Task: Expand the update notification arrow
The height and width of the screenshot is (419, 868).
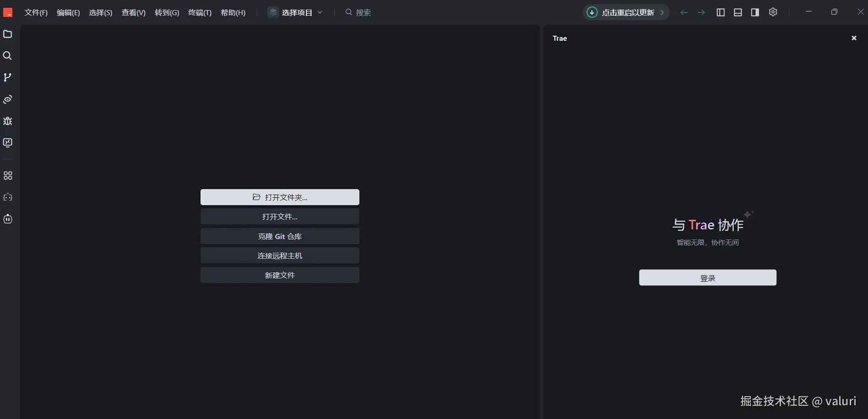Action: point(661,12)
